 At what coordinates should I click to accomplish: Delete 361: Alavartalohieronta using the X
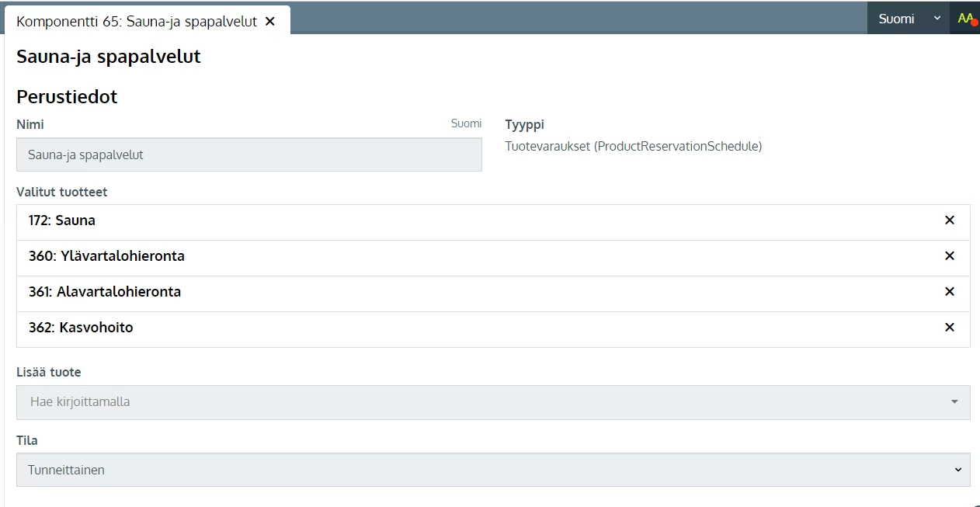949,292
